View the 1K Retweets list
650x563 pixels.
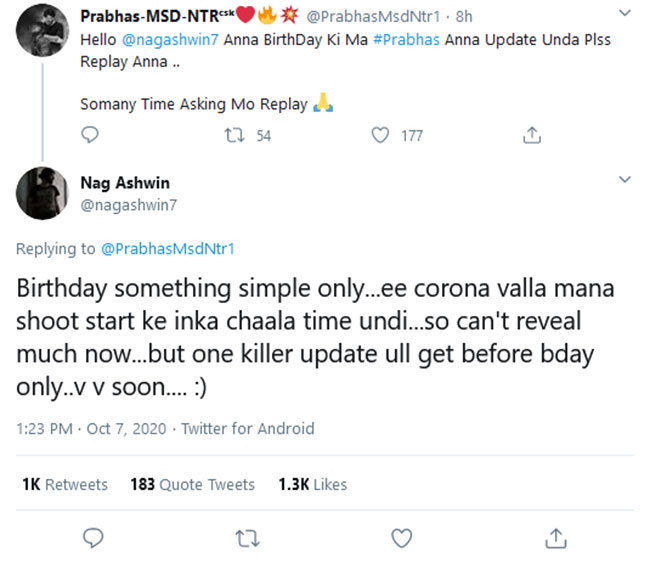click(64, 484)
